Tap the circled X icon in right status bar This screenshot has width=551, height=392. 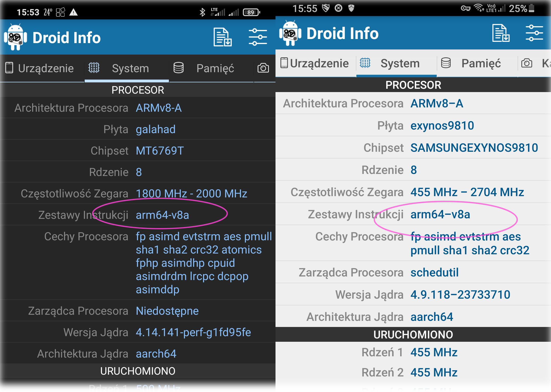[x=339, y=8]
